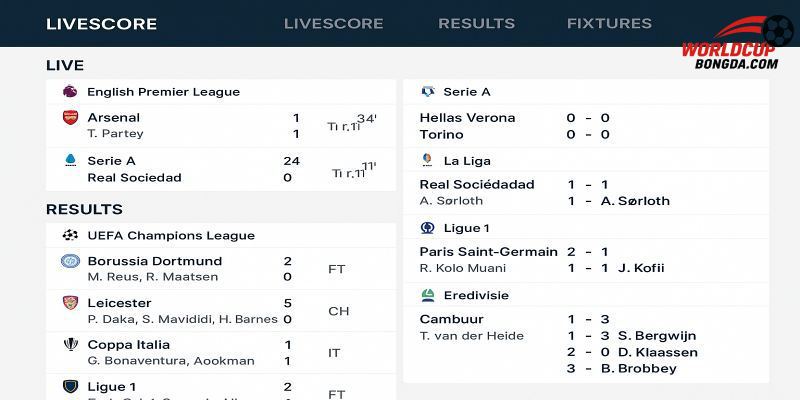Click the Arsenal club crest
This screenshot has height=400, width=800.
point(70,117)
